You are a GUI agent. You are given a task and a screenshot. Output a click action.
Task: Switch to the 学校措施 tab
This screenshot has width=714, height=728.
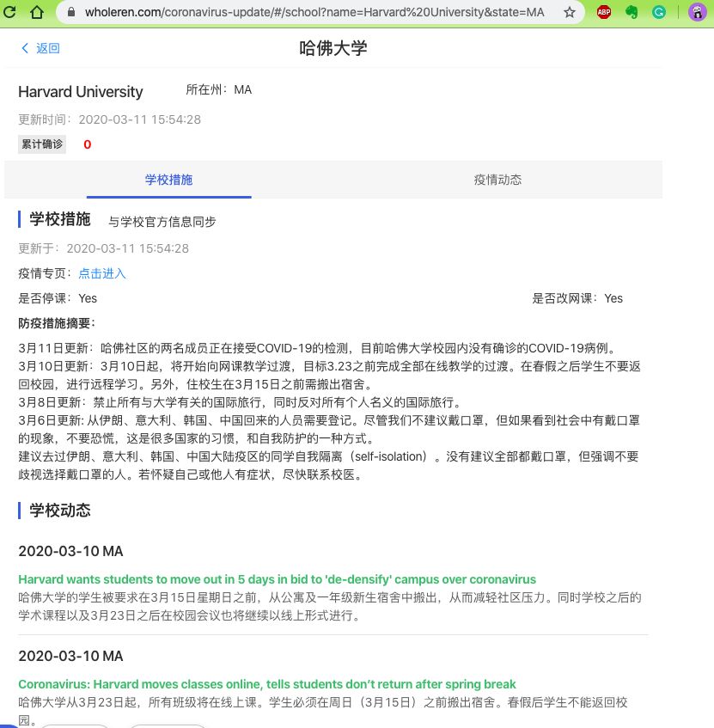(168, 180)
